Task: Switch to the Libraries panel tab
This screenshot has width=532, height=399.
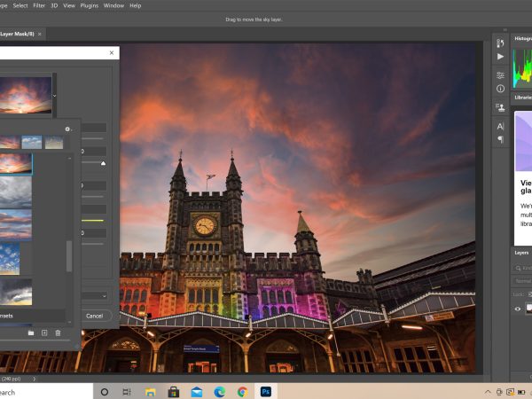Action: coord(522,98)
